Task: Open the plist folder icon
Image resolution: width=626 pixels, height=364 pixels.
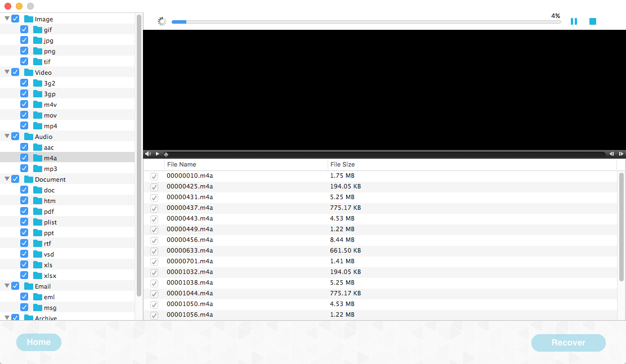Action: (38, 222)
